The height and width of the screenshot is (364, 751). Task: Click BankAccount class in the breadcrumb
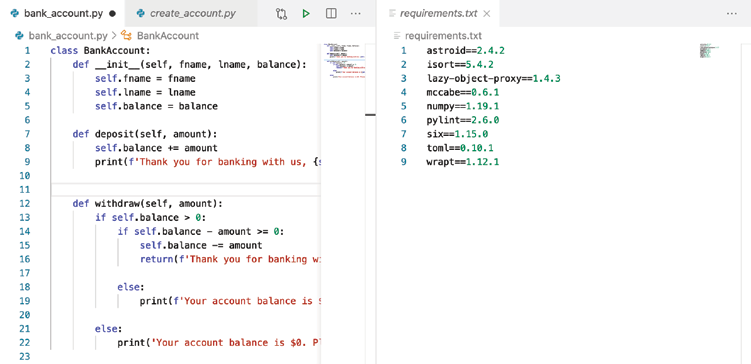coord(168,35)
